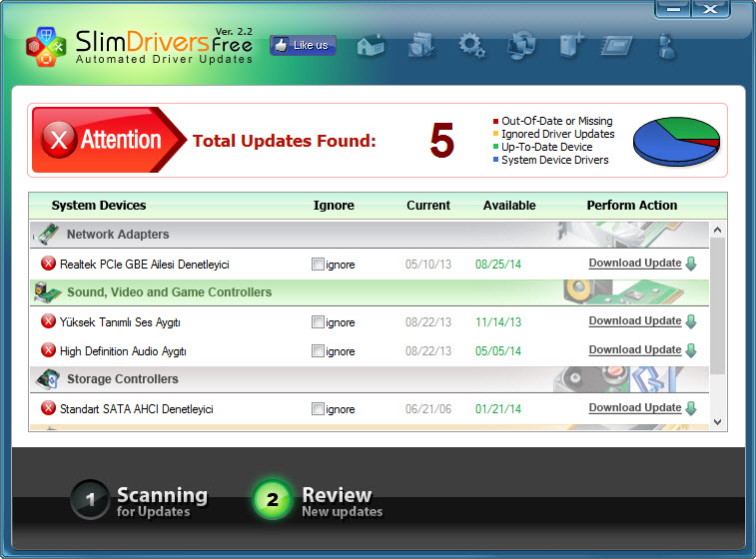Click red error icon beside Realtek PCIe

coord(48,264)
